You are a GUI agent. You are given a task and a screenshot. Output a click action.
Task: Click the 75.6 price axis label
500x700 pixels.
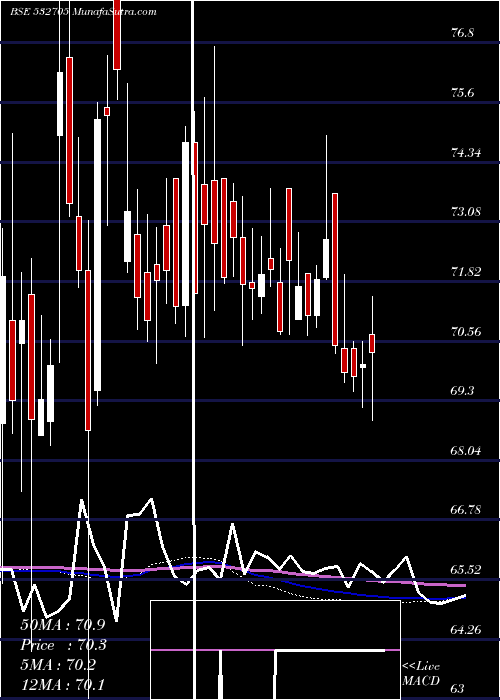[462, 93]
